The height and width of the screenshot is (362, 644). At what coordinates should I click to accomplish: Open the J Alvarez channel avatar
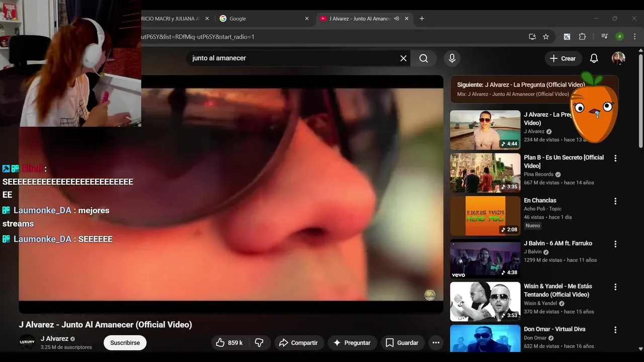point(27,342)
